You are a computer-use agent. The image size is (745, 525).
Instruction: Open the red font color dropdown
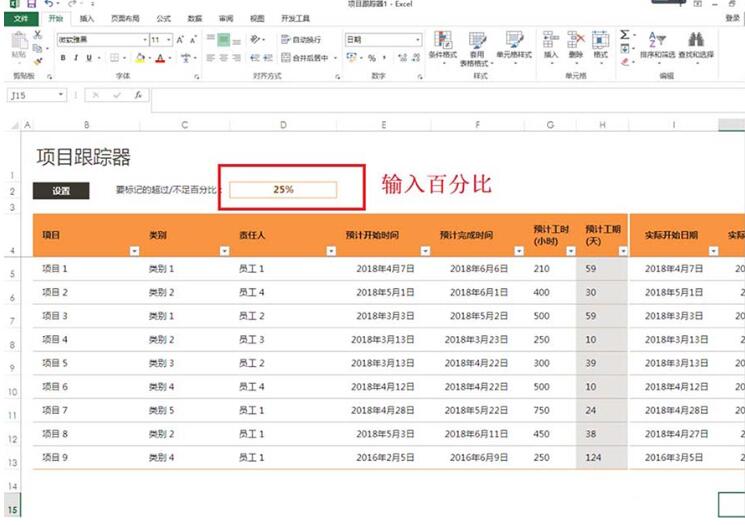(170, 58)
